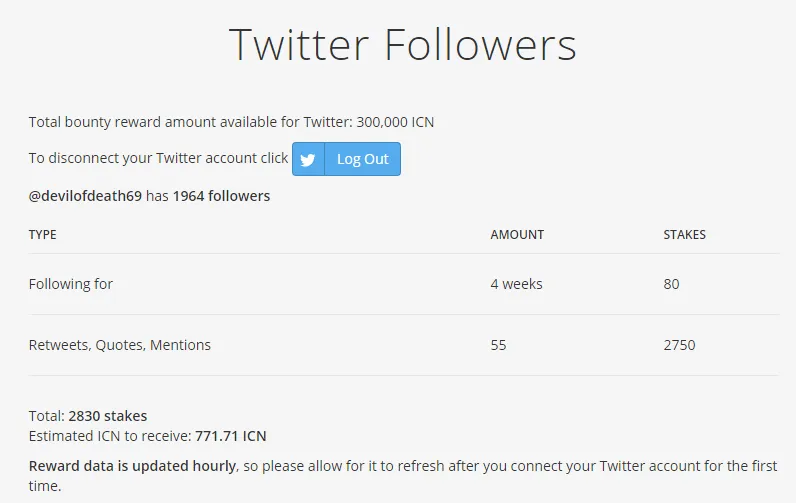The image size is (796, 503).
Task: Click the 1964 followers text
Action: (221, 196)
